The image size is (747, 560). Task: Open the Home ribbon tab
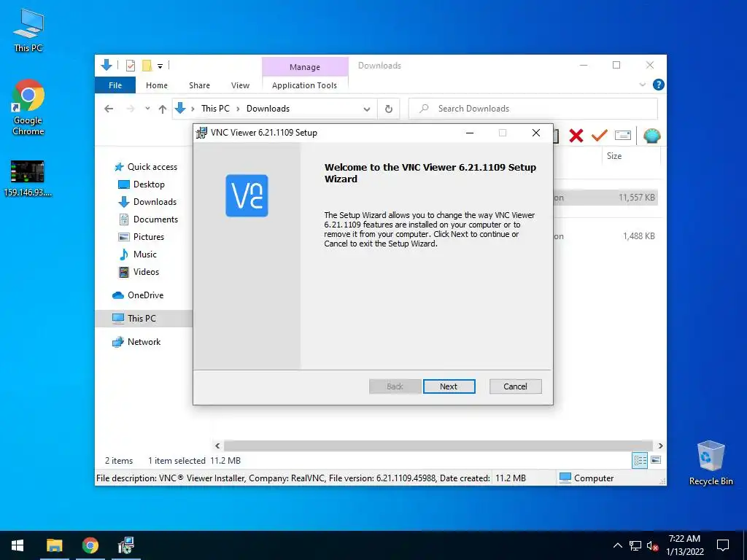[157, 85]
